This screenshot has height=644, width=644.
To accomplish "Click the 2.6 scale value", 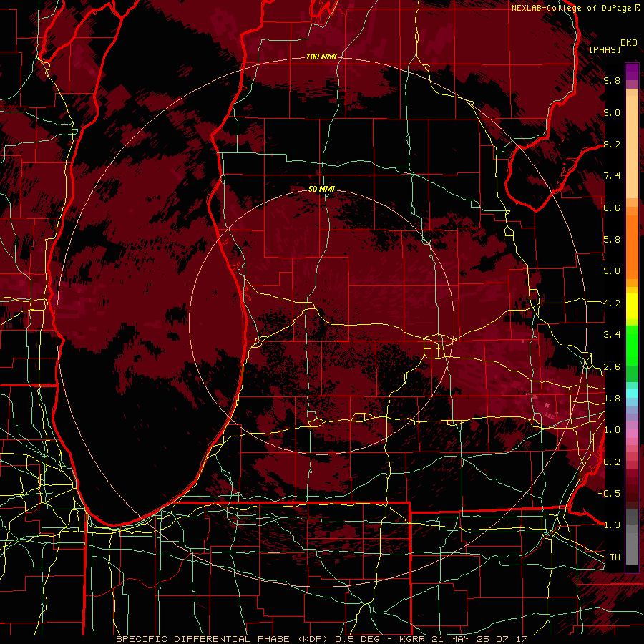I will 612,367.
